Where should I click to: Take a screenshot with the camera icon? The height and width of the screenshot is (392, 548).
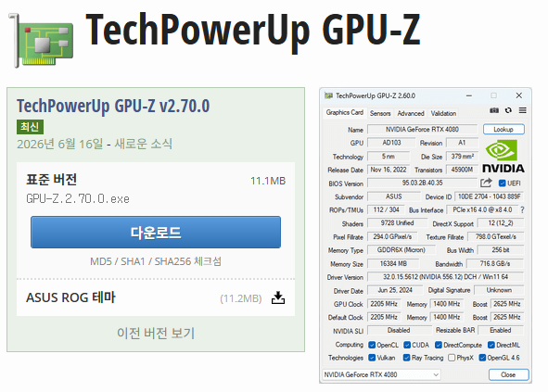pos(494,110)
